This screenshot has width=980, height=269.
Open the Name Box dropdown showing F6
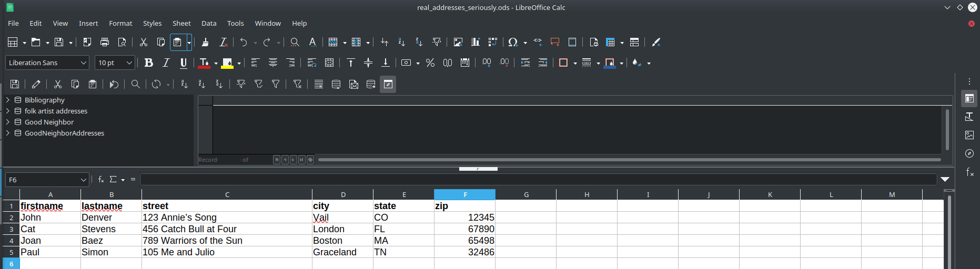point(83,180)
